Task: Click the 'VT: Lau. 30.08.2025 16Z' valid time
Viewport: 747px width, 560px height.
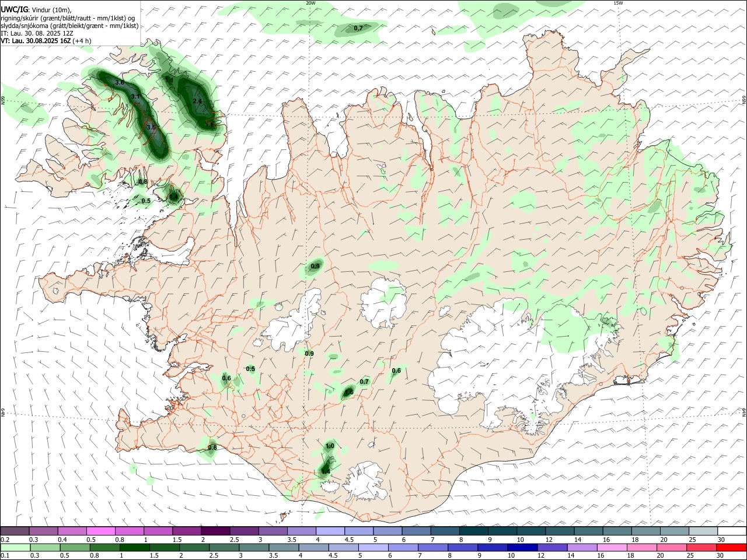Action: click(36, 41)
